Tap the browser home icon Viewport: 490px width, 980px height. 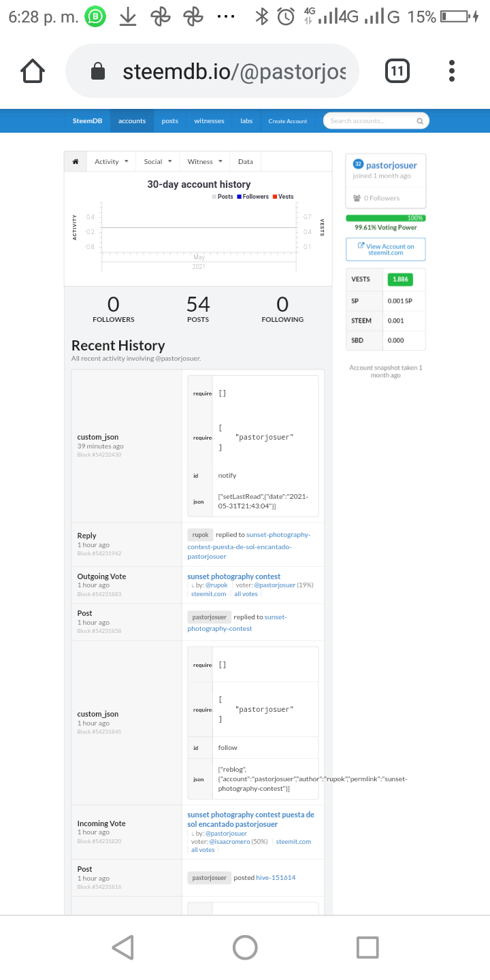click(33, 71)
